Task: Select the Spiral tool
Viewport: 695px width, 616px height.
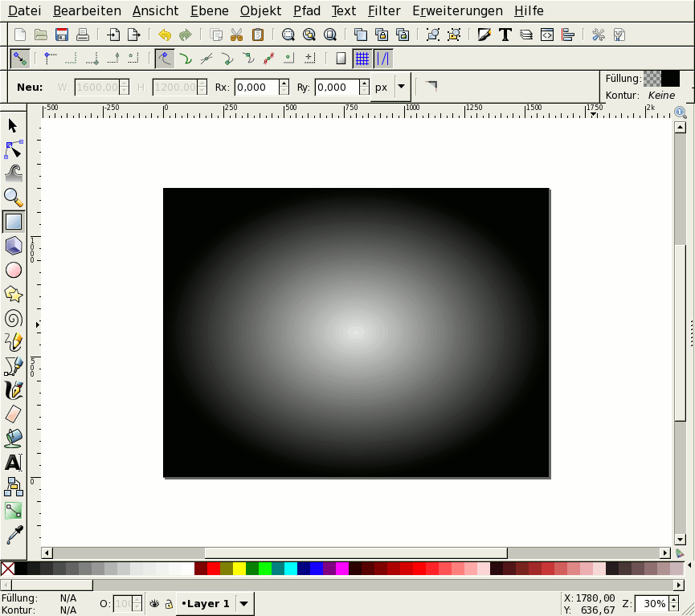Action: [13, 318]
